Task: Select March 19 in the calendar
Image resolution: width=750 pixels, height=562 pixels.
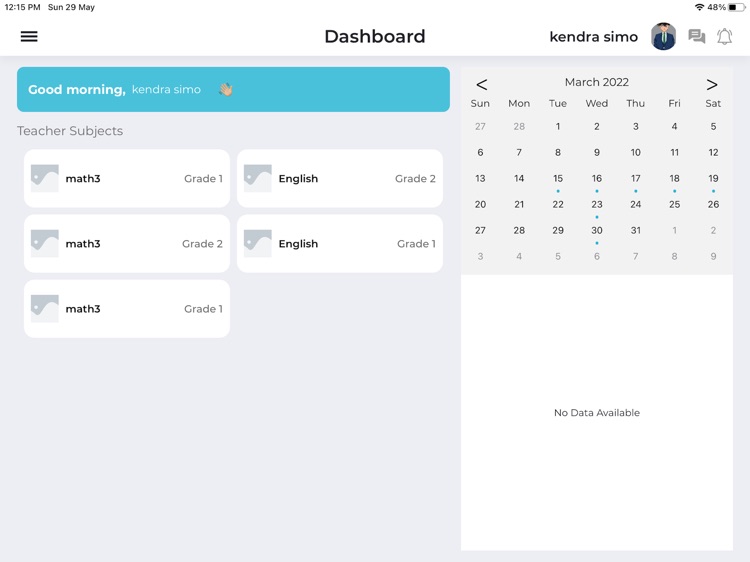Action: pyautogui.click(x=713, y=178)
